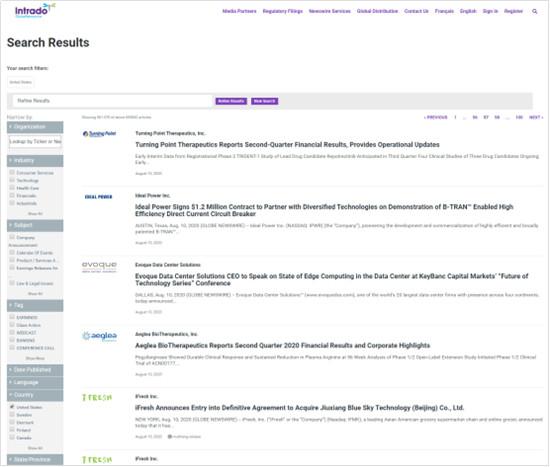Open the Newswire Services menu
This screenshot has height=467, width=550.
330,11
